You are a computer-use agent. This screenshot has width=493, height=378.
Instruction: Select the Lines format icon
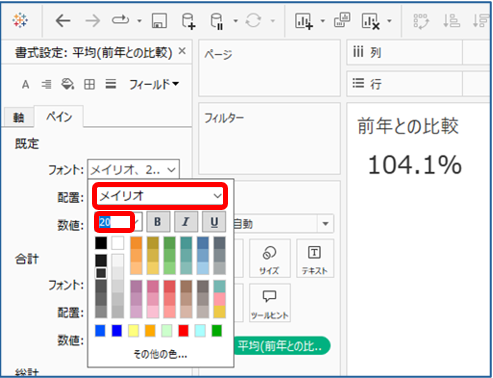[111, 84]
